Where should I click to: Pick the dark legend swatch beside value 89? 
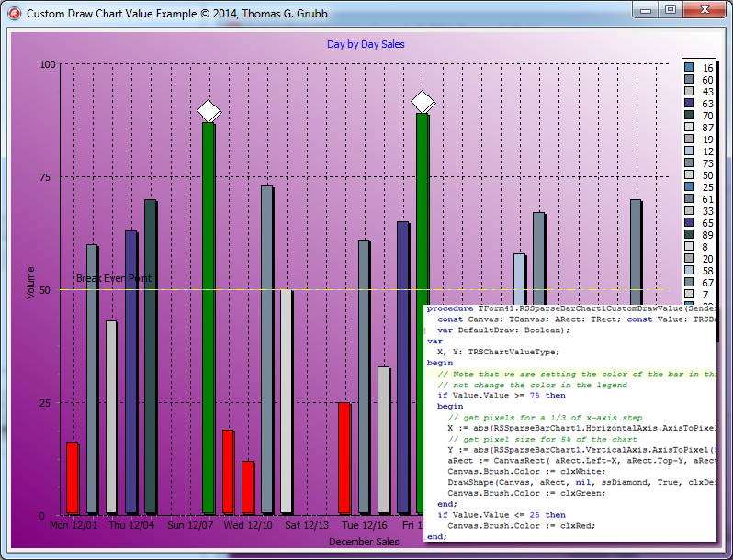(x=689, y=235)
